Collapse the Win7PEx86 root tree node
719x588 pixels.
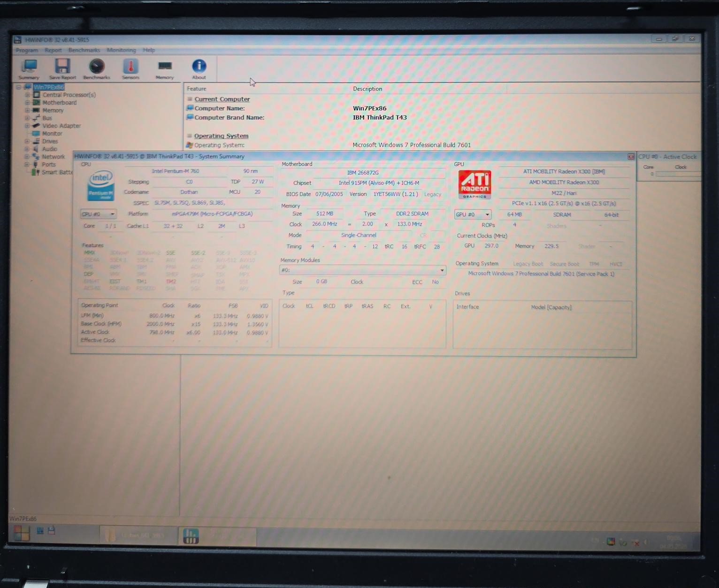click(x=19, y=87)
